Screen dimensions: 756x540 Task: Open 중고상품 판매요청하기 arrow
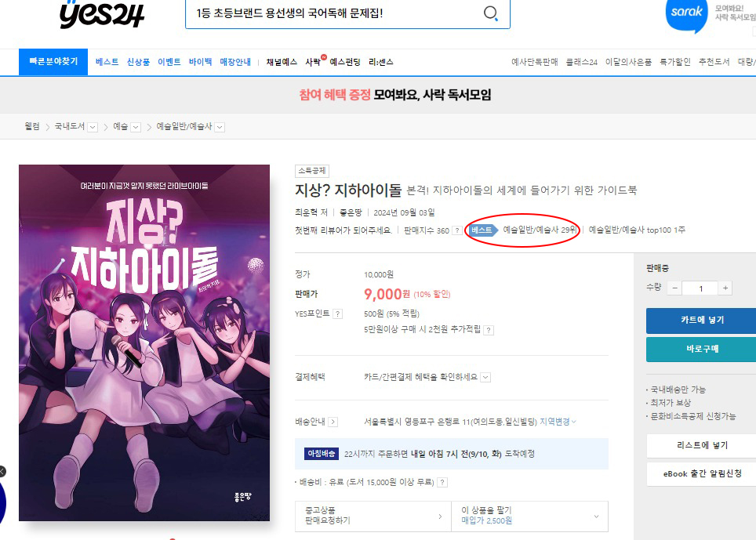440,516
